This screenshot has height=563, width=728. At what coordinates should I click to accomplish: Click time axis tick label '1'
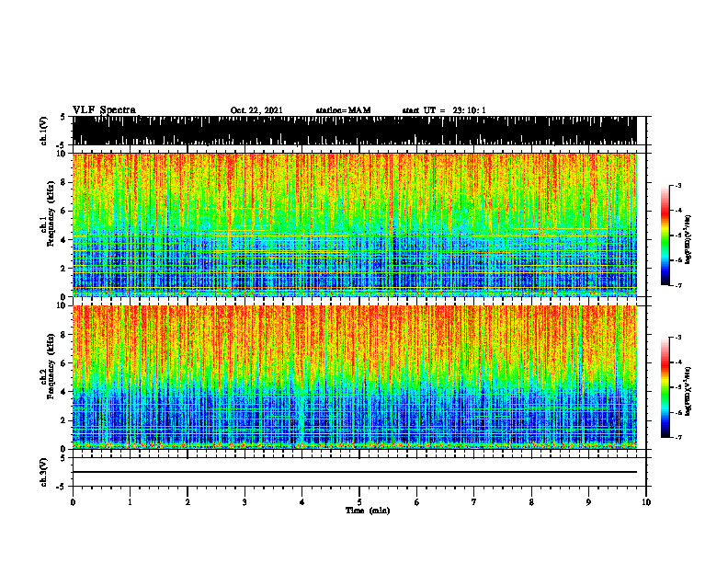[x=130, y=502]
